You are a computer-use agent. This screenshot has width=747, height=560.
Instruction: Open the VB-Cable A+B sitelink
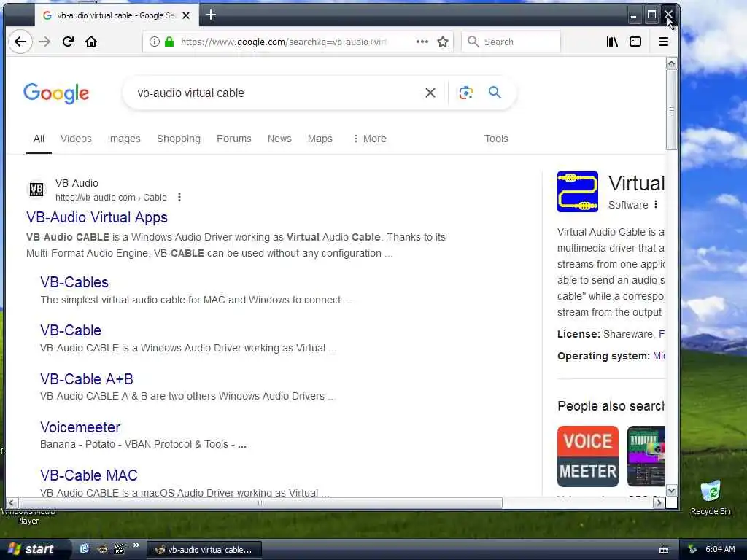coord(87,379)
